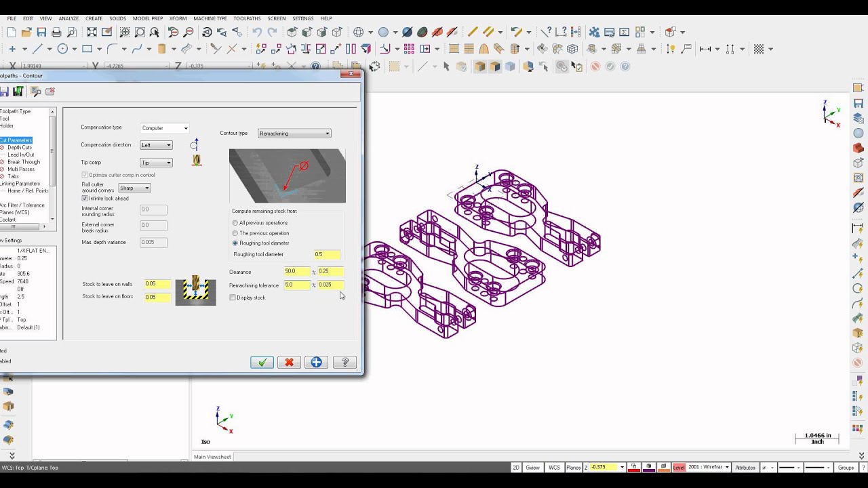868x488 pixels.
Task: Open the TOOLPATHS menu
Action: click(x=247, y=18)
